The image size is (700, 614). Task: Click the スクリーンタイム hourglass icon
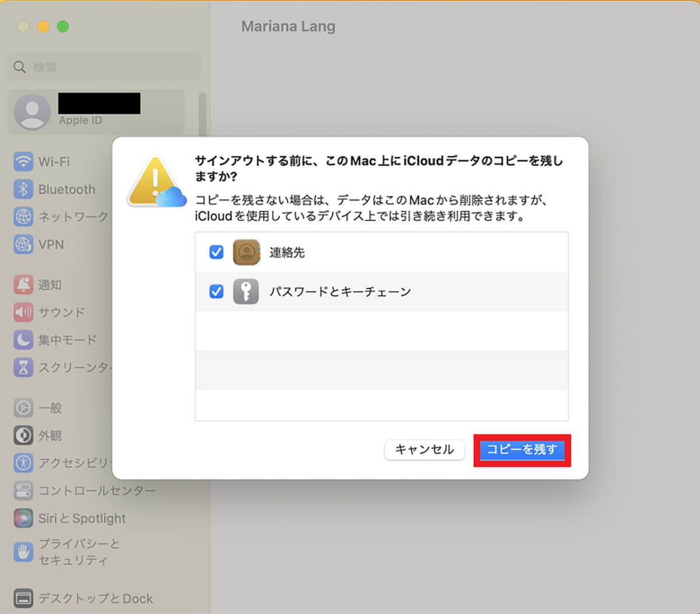[x=23, y=367]
